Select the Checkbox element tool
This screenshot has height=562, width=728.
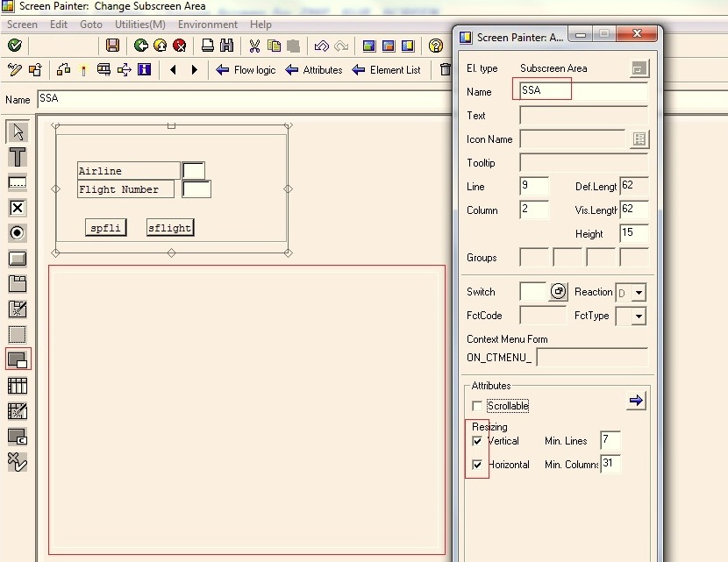coord(18,208)
